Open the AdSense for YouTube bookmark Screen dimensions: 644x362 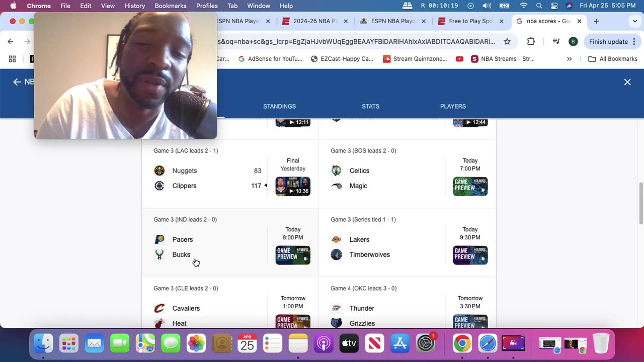click(270, 59)
